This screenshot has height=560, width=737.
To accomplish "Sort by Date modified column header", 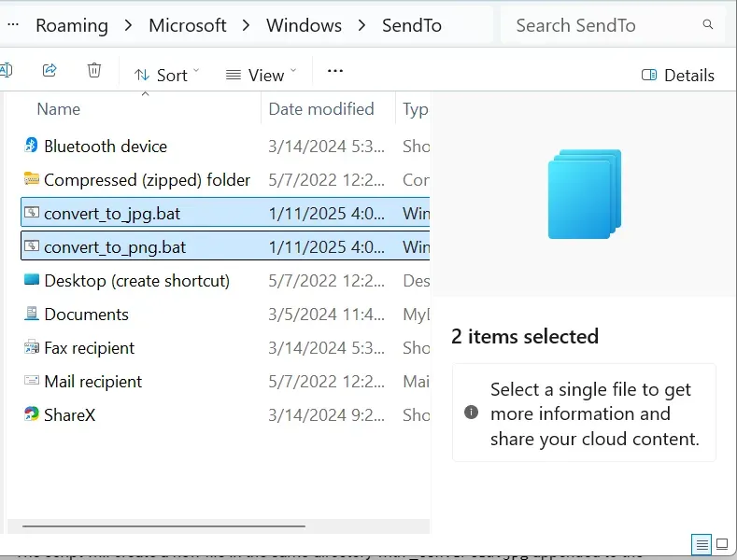I will pyautogui.click(x=321, y=109).
